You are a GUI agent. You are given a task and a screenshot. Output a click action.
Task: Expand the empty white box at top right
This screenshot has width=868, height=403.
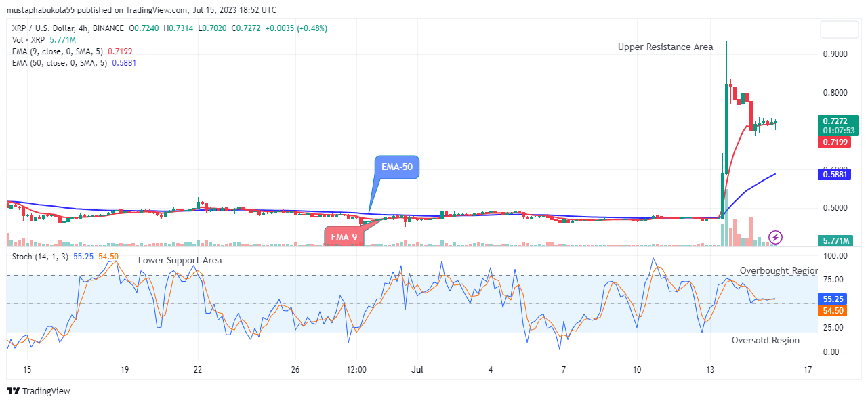[x=840, y=30]
